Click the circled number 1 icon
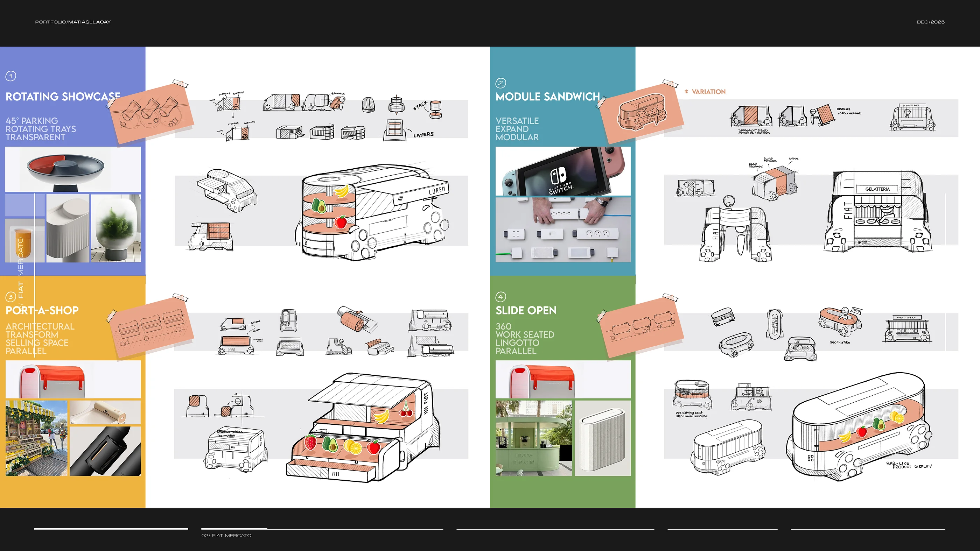The height and width of the screenshot is (551, 980). 10,76
